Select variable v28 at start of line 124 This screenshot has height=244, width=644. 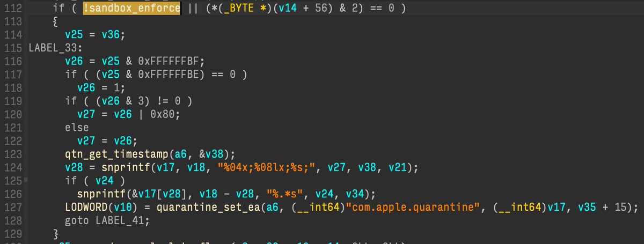(x=74, y=167)
